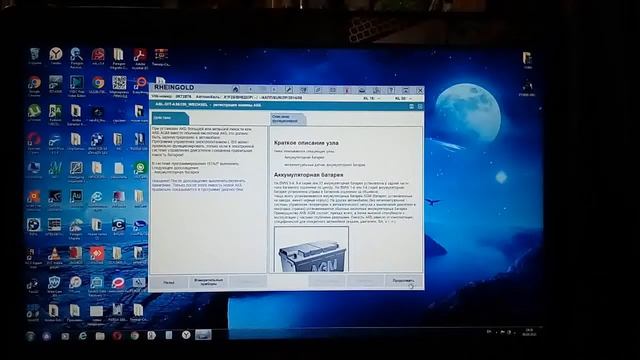Close the Rheingold window with the X icon

420,90
